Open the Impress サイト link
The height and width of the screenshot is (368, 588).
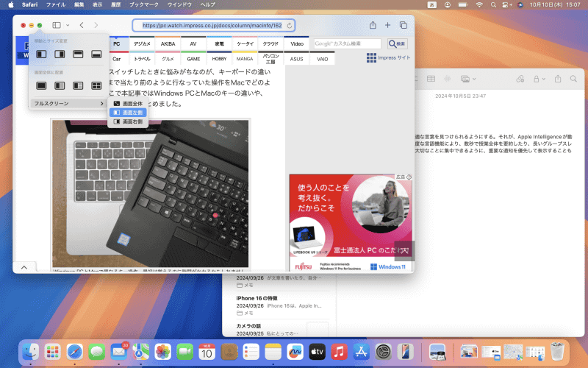point(389,57)
